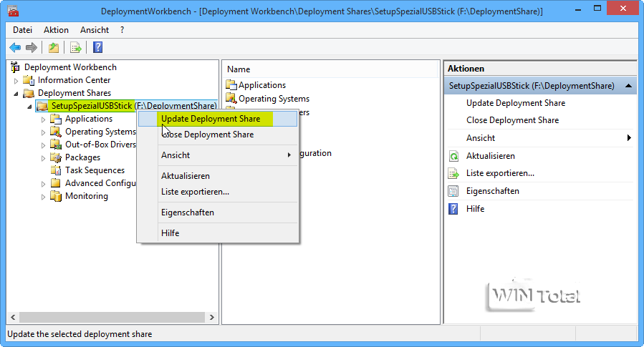
Task: Open Ansicht submenu in context menu
Action: [218, 155]
